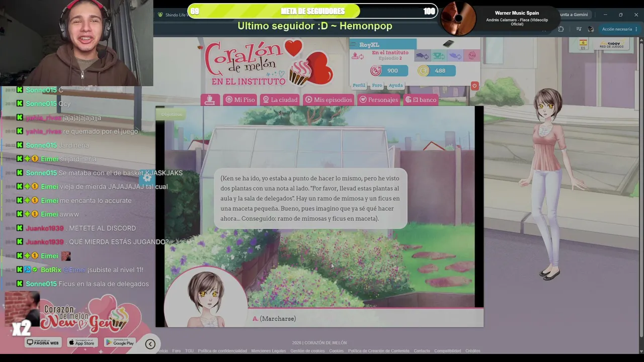Select the purple season switch icon

455,56
